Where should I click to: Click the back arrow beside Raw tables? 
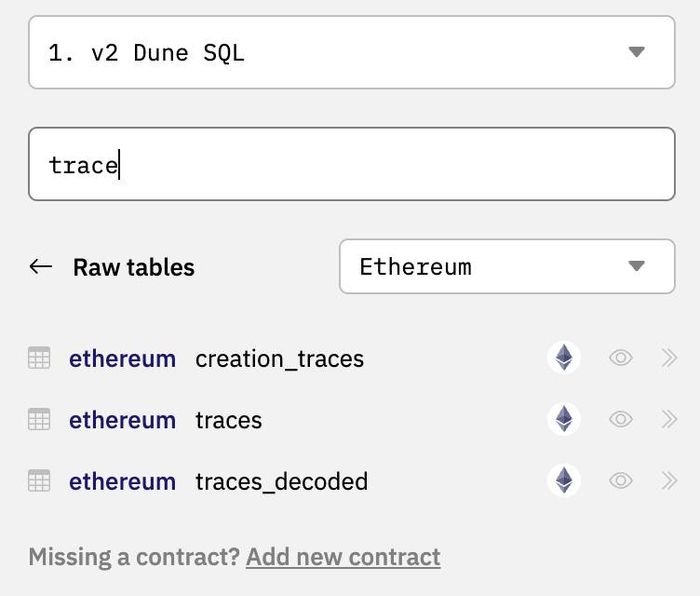pos(41,267)
